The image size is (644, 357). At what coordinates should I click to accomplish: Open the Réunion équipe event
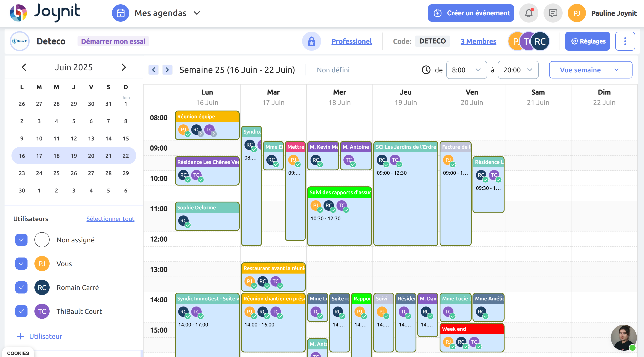(207, 117)
